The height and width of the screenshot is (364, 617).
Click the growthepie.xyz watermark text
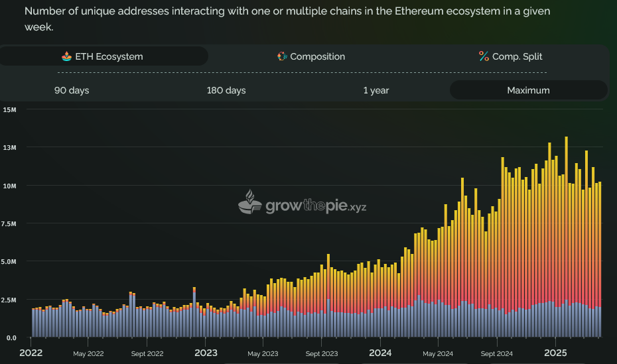tap(316, 206)
